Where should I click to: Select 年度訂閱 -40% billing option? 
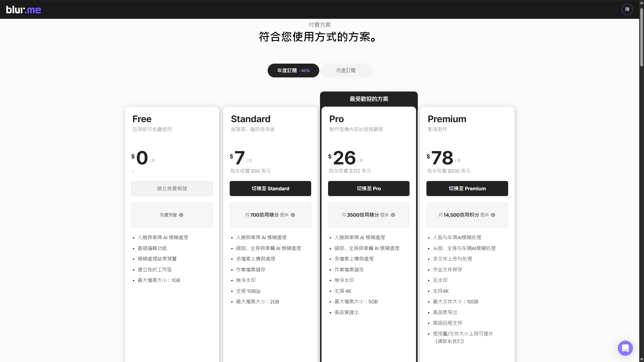pos(293,71)
